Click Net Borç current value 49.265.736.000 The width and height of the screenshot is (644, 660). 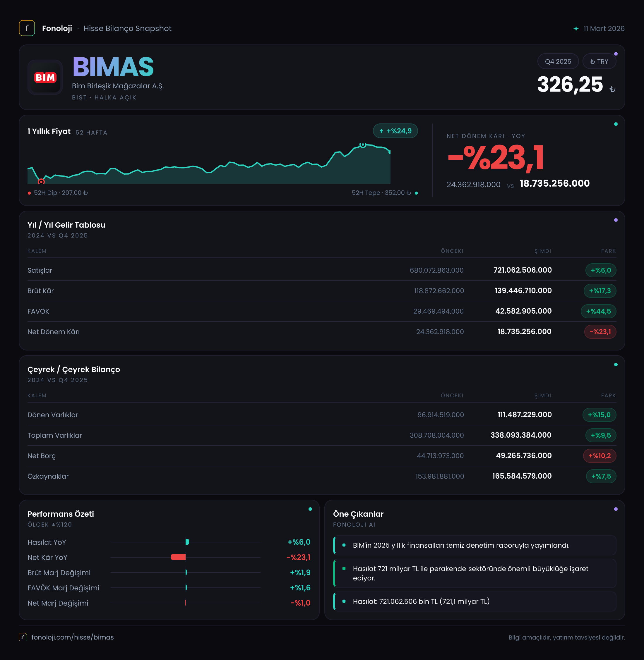point(524,456)
